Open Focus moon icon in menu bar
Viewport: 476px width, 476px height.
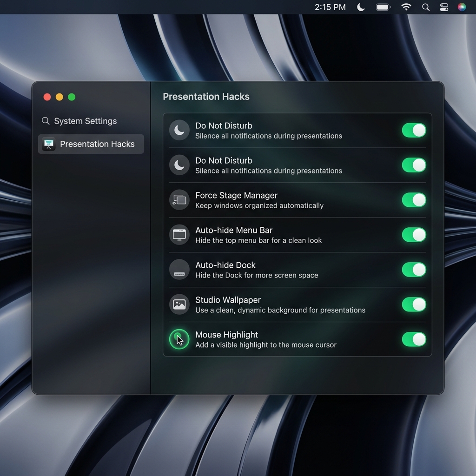[x=361, y=7]
